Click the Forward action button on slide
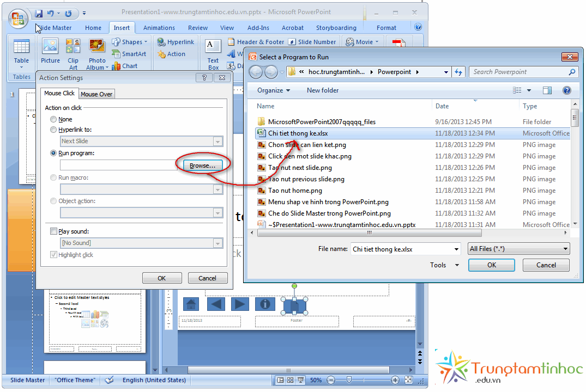586x392 pixels. click(240, 304)
